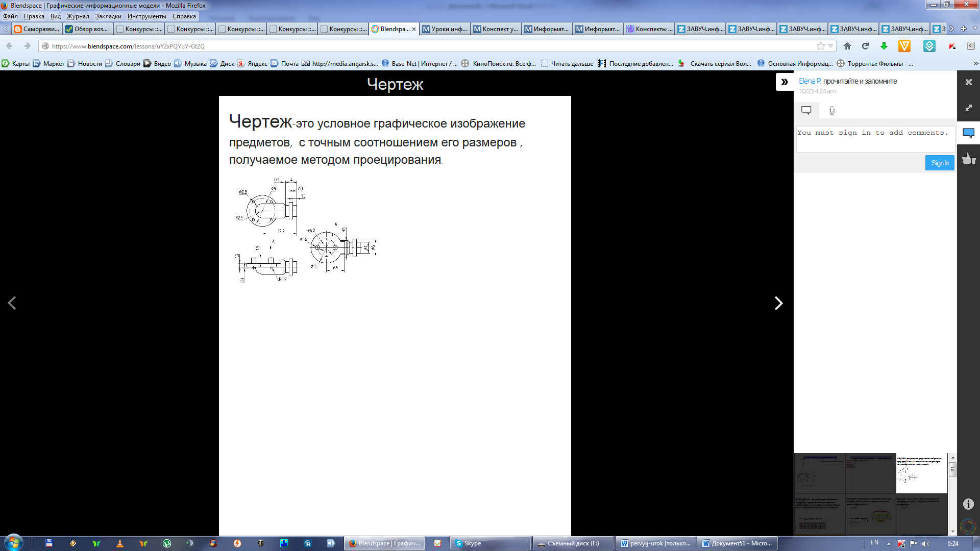The image size is (980, 551).
Task: Select the text comment bubble tab
Action: (x=806, y=110)
